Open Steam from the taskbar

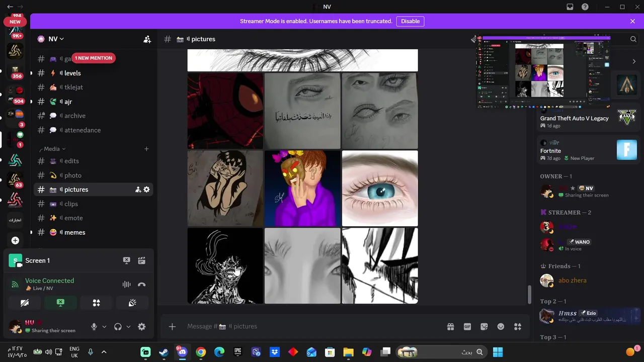coord(164,352)
